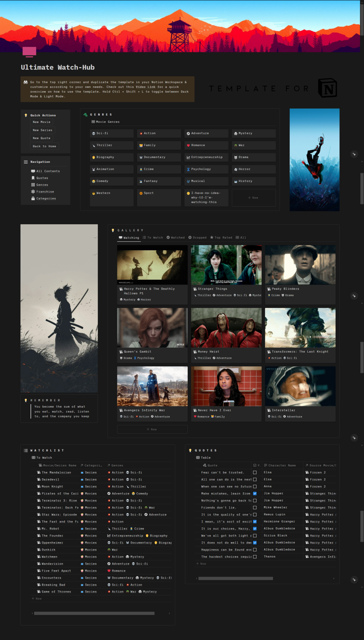Open the Stranger Things gallery thumbnail

coord(226,265)
